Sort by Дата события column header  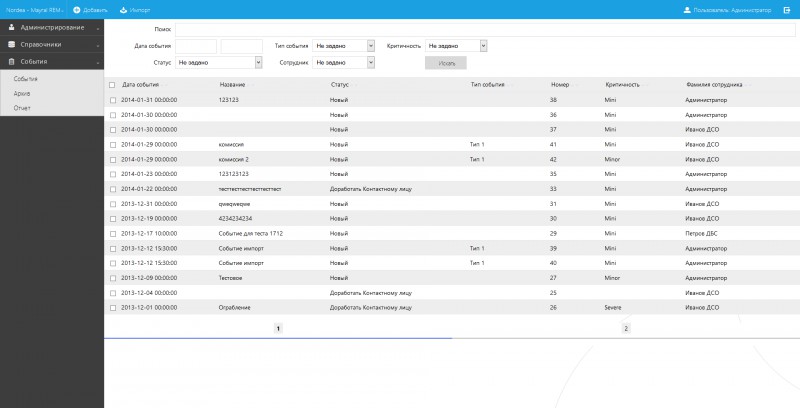(x=140, y=85)
